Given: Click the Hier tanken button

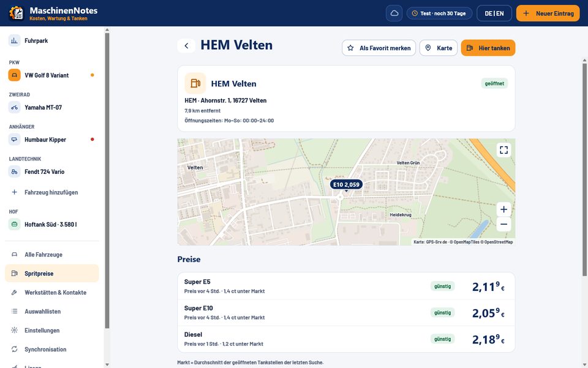Looking at the screenshot, I should (488, 48).
